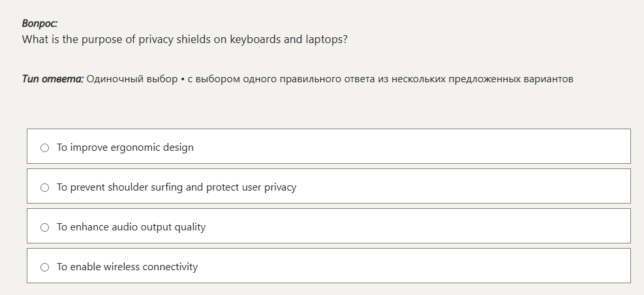Click the "To improve ergonomic design" answer text
The width and height of the screenshot is (644, 295).
(125, 147)
